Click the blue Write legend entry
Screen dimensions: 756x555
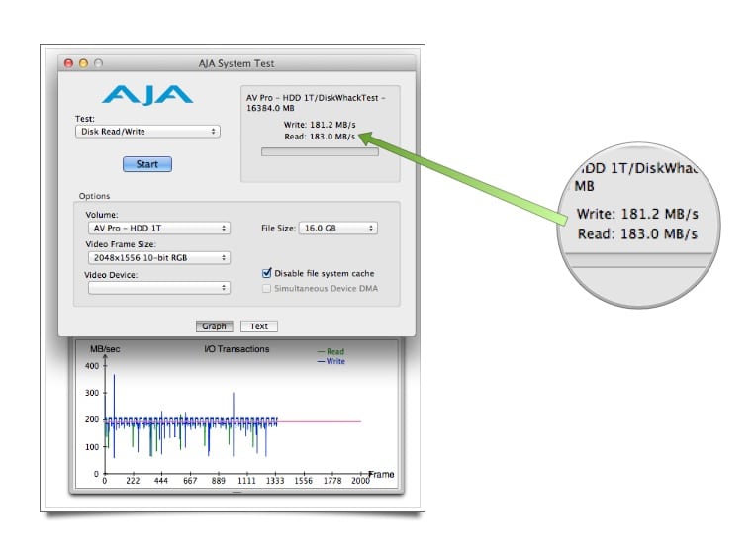pyautogui.click(x=331, y=361)
